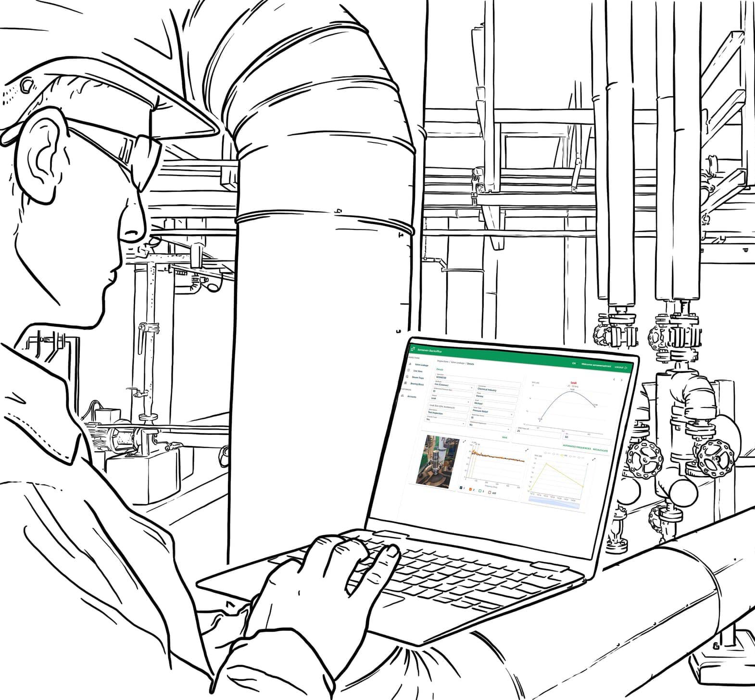Open Accounts in the sidebar
This screenshot has height=700, width=755.
[x=412, y=396]
